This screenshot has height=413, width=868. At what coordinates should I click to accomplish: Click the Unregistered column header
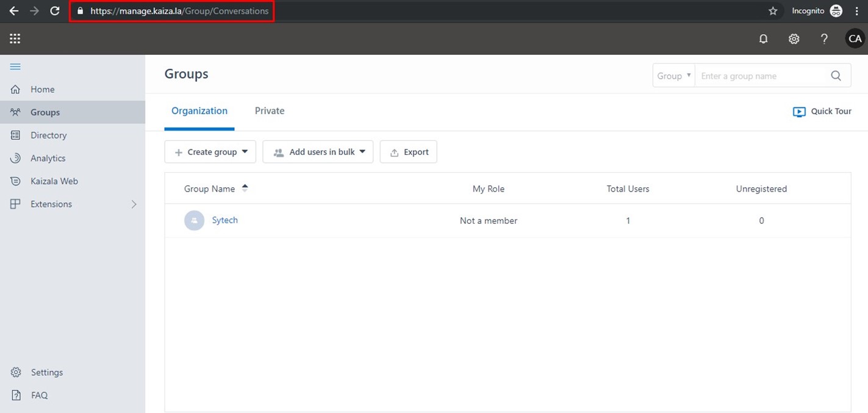761,189
